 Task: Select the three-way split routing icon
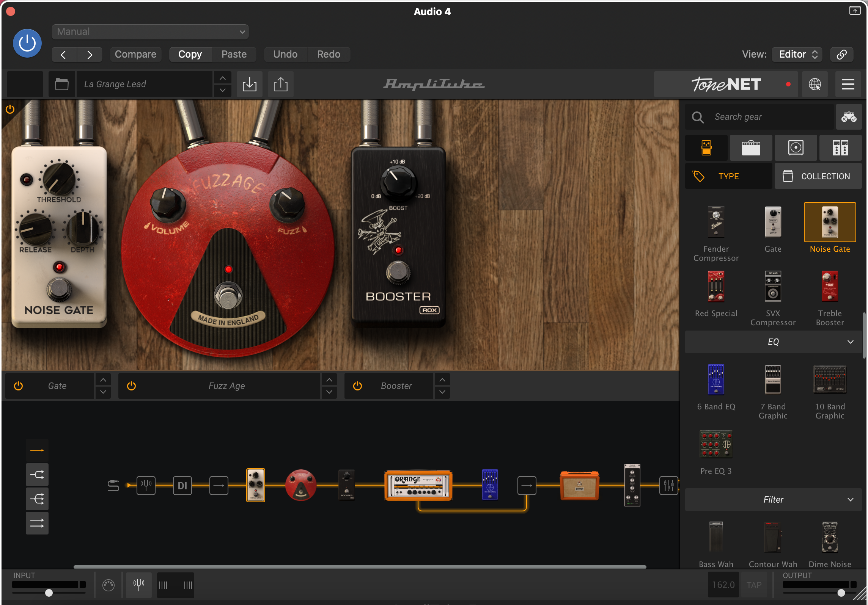[x=37, y=499]
